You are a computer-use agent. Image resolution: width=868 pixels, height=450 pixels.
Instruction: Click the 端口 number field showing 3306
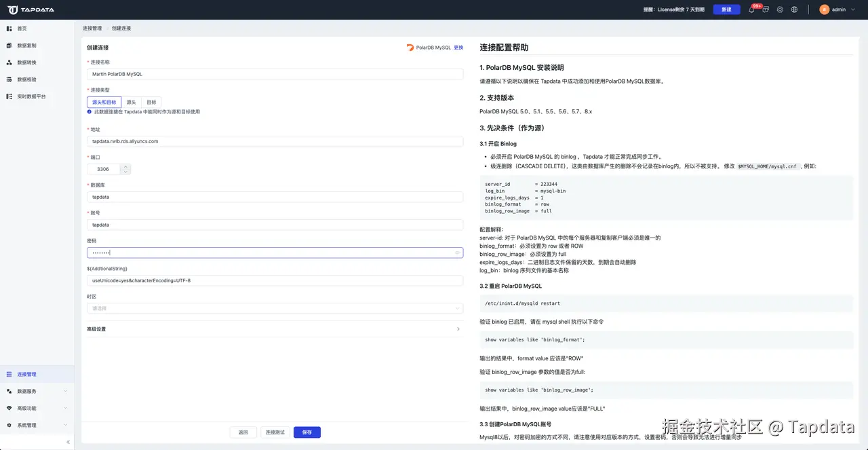point(104,169)
